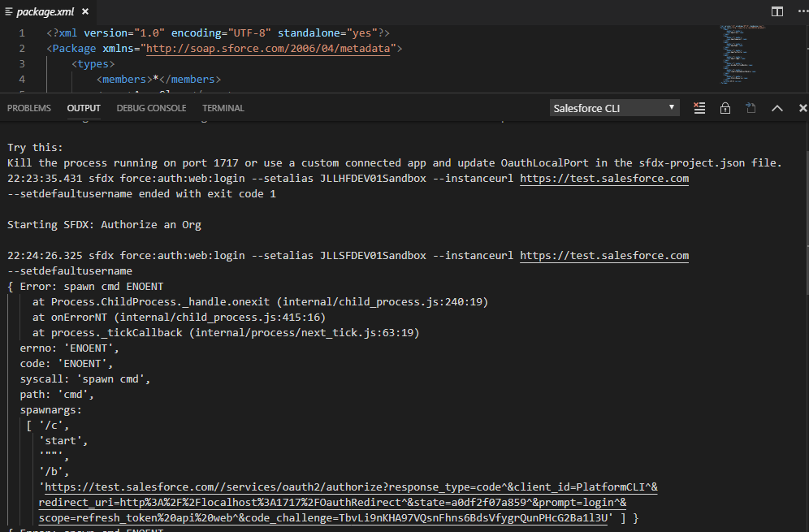Follow the soap.sforce.com metadata link

pyautogui.click(x=269, y=48)
